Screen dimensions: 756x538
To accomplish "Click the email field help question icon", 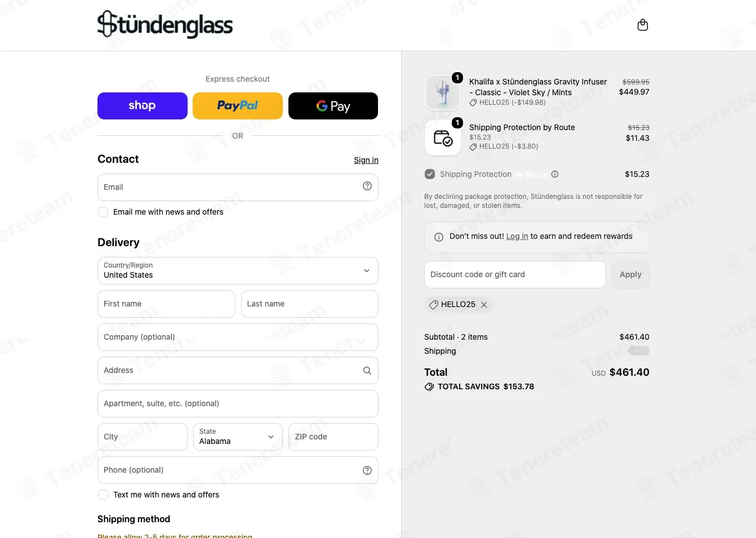I will 367,186.
